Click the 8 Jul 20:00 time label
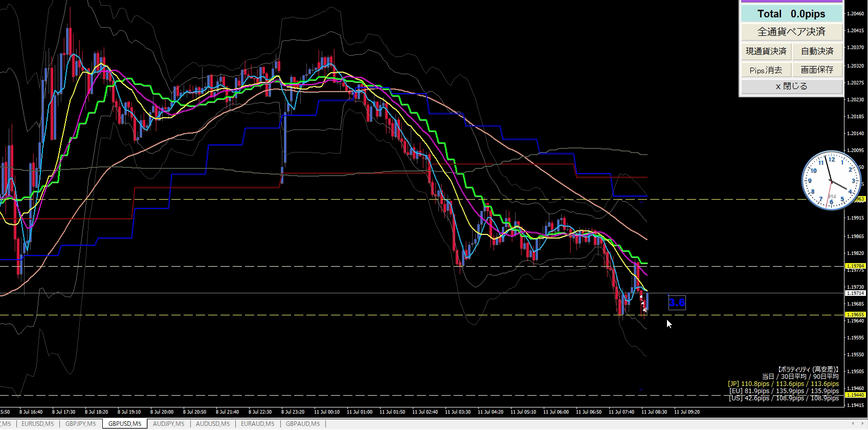The image size is (868, 430). pos(162,412)
